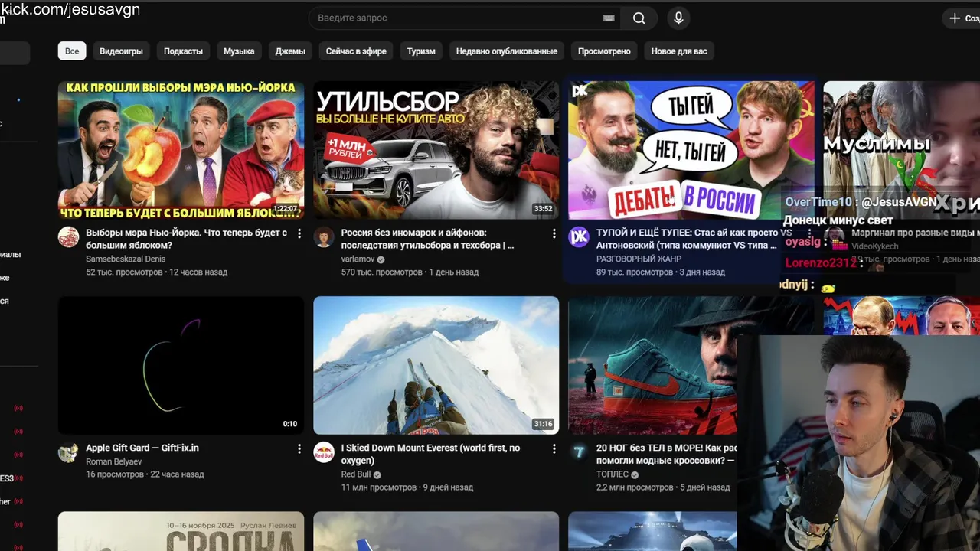The image size is (980, 551).
Task: Open the New York mayor election thumbnail
Action: (x=181, y=150)
